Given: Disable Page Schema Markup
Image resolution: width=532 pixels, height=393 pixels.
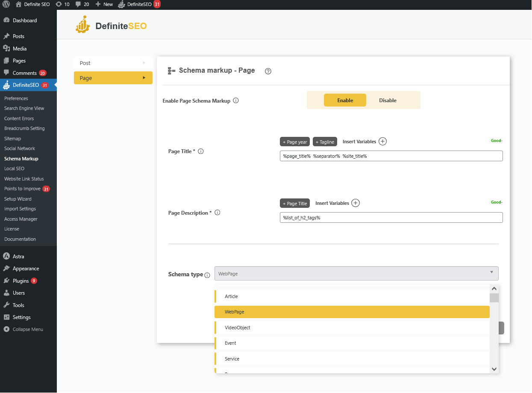Looking at the screenshot, I should [387, 100].
